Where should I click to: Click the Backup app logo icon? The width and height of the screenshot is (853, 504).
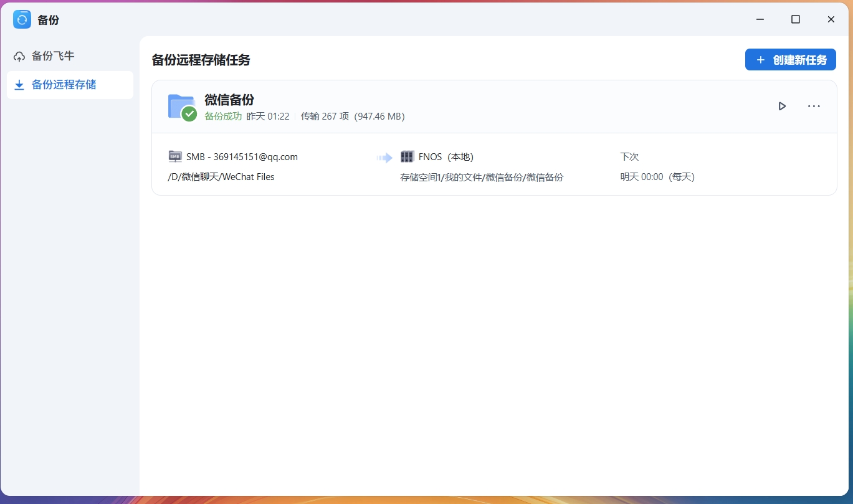click(x=22, y=19)
